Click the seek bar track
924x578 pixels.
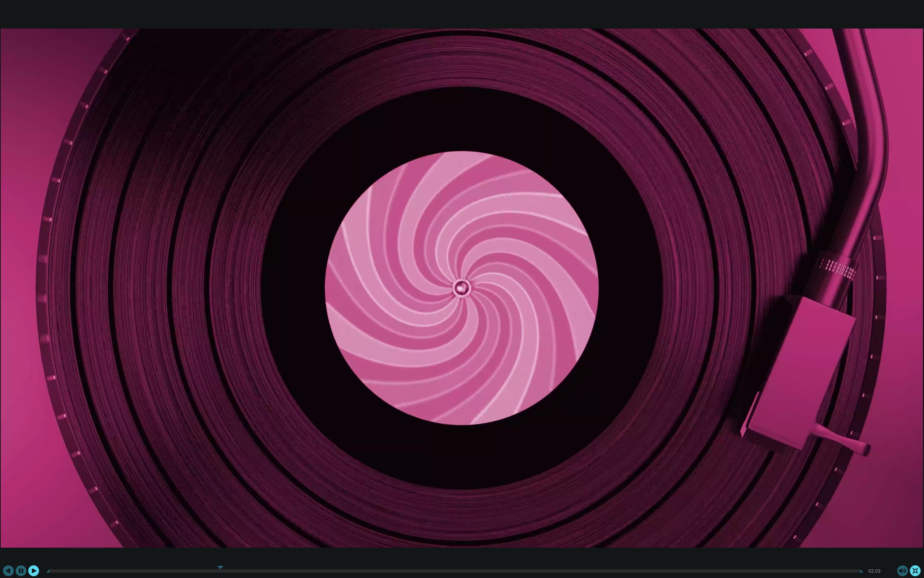[x=455, y=571]
